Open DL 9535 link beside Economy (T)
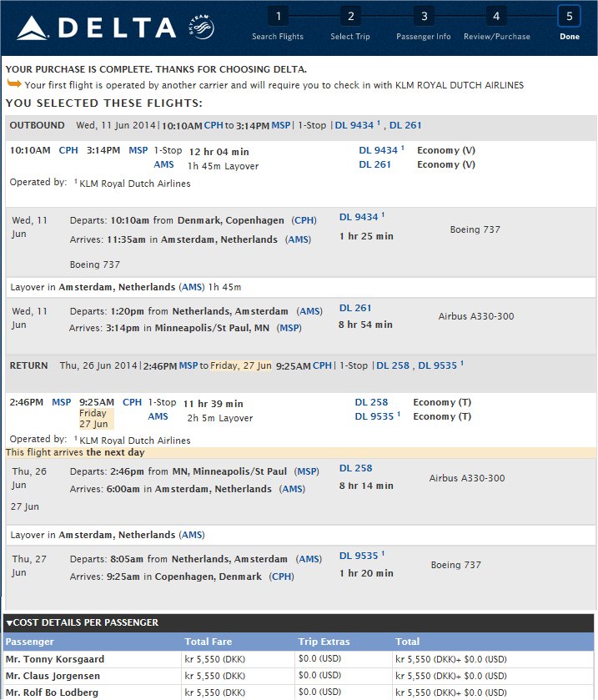Screen dimensions: 598x700 374,416
